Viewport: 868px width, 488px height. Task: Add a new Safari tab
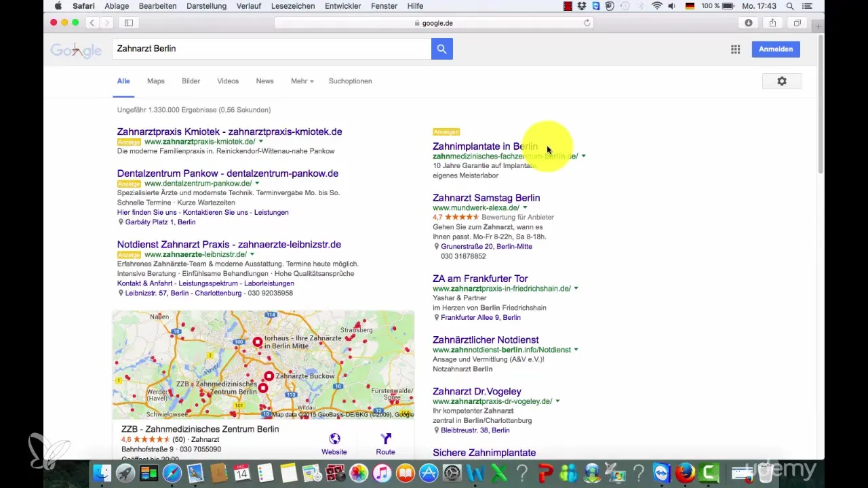818,26
